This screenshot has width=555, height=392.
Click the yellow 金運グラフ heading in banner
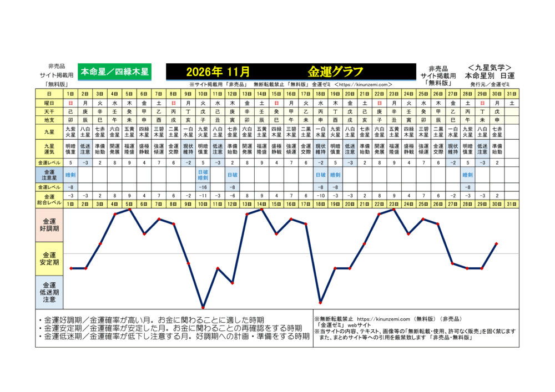(335, 72)
